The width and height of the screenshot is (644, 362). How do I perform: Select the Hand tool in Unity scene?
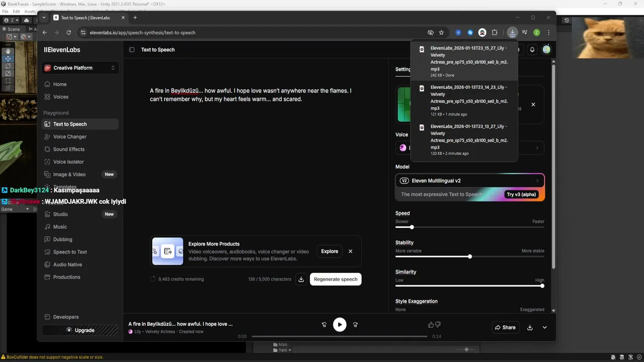pyautogui.click(x=8, y=51)
